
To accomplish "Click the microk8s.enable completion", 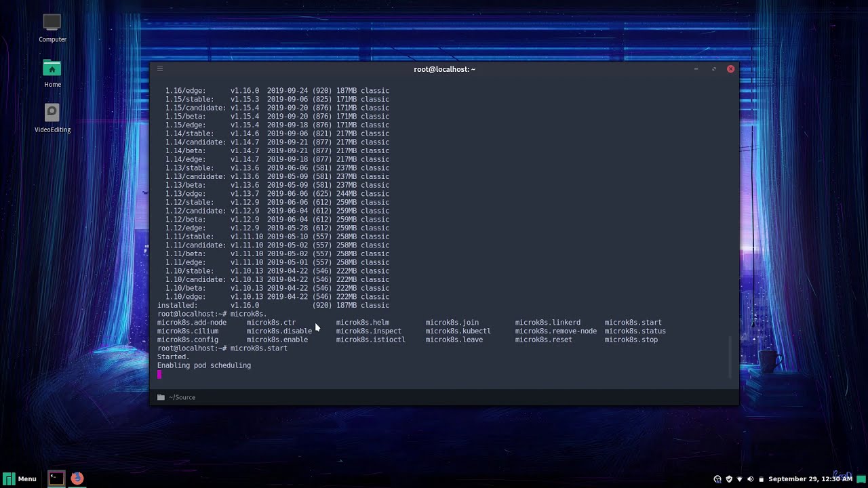I will [x=277, y=340].
